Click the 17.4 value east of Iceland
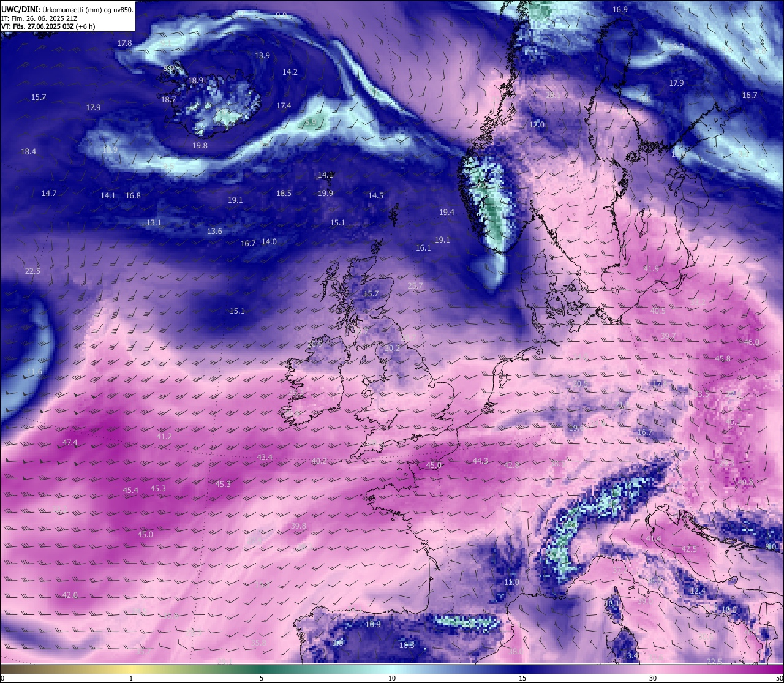This screenshot has width=784, height=683. click(284, 106)
